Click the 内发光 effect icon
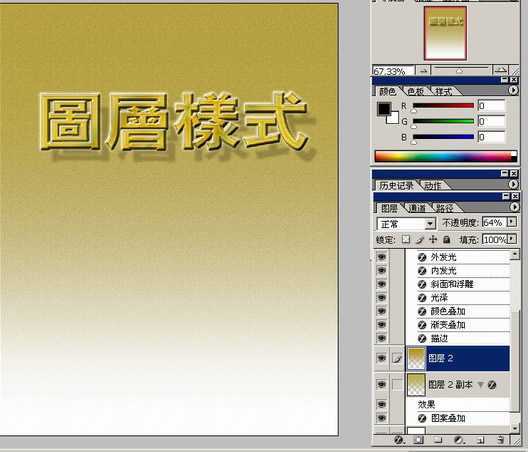 (422, 271)
